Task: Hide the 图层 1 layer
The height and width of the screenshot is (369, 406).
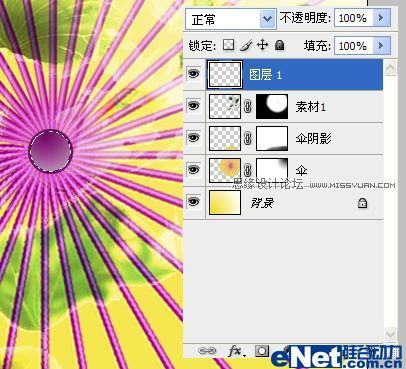Action: 194,73
